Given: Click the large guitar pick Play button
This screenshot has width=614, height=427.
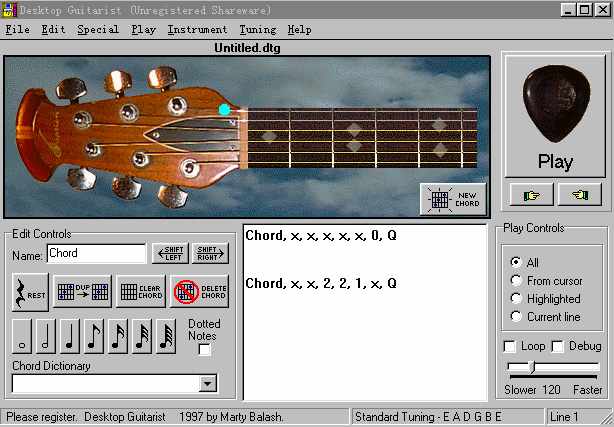Looking at the screenshot, I should [555, 116].
